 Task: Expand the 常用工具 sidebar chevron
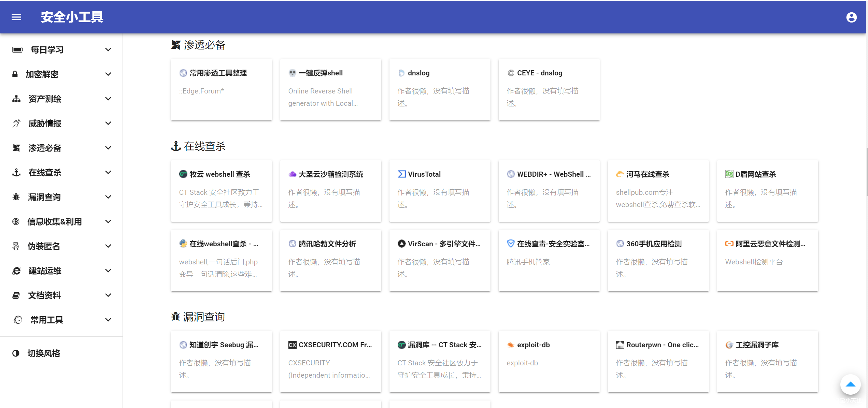pyautogui.click(x=108, y=320)
